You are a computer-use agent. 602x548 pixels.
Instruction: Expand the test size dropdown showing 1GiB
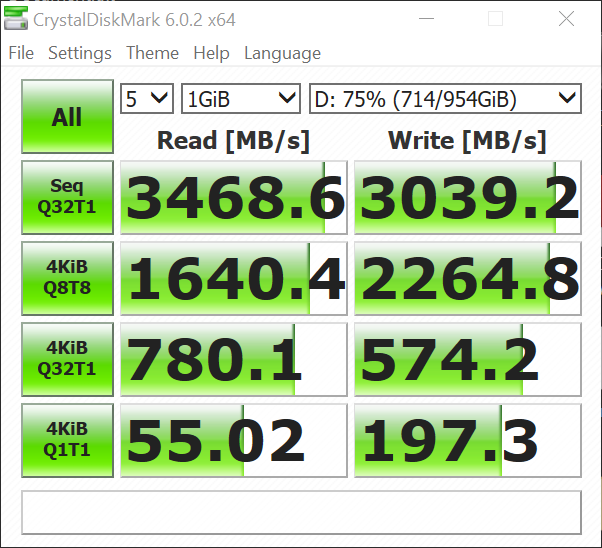tap(241, 99)
